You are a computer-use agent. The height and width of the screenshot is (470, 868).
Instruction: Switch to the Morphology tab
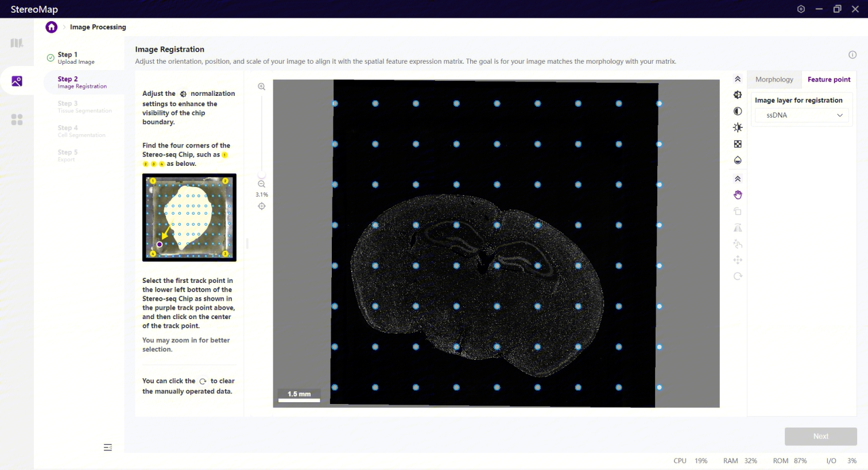774,80
